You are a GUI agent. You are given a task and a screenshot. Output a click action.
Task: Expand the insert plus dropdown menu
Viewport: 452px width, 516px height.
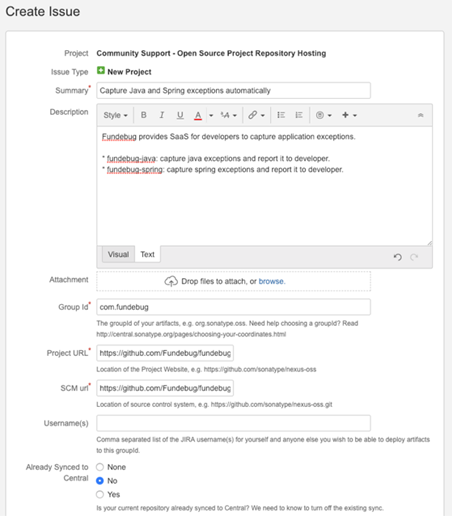point(349,115)
